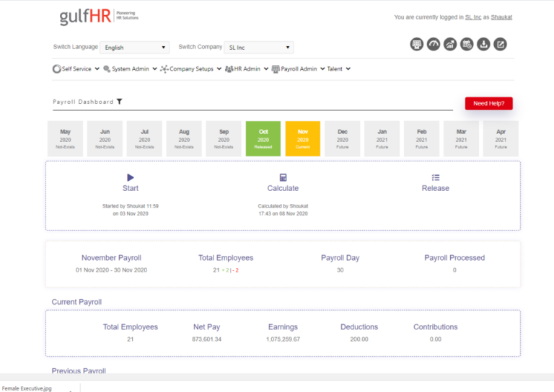Click the growth chart analytics icon

[x=450, y=45]
